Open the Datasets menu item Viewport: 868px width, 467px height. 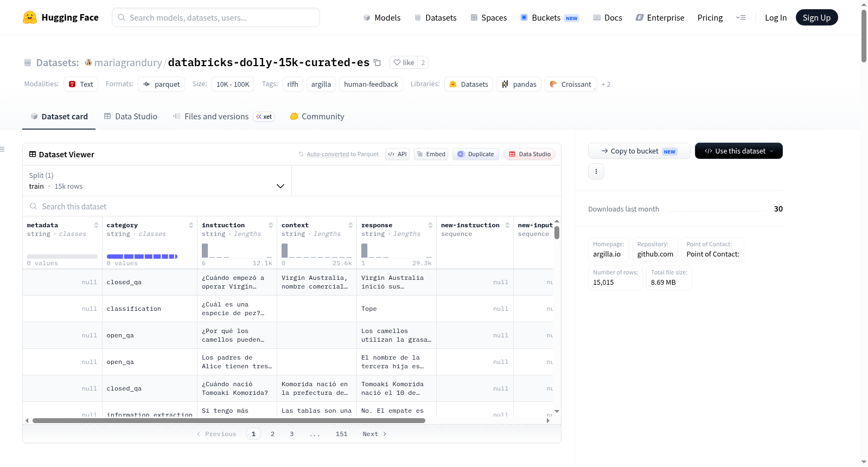[436, 17]
